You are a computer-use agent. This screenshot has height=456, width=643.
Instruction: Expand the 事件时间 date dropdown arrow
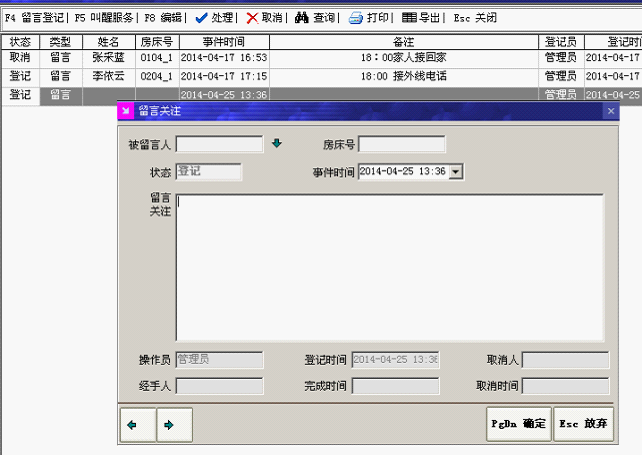coord(456,172)
